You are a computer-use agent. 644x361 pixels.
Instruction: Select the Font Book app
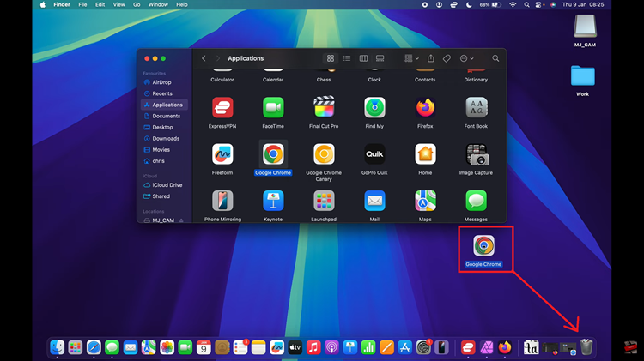pyautogui.click(x=476, y=108)
